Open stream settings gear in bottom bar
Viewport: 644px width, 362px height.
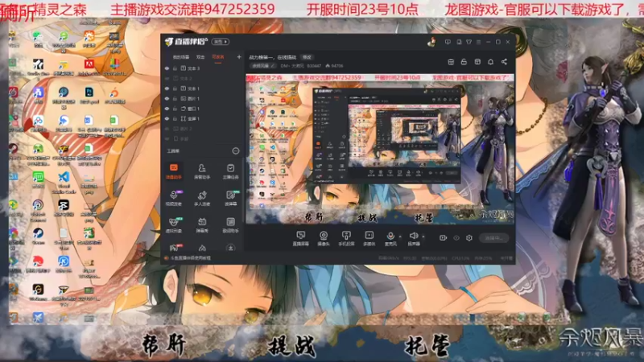pos(469,237)
